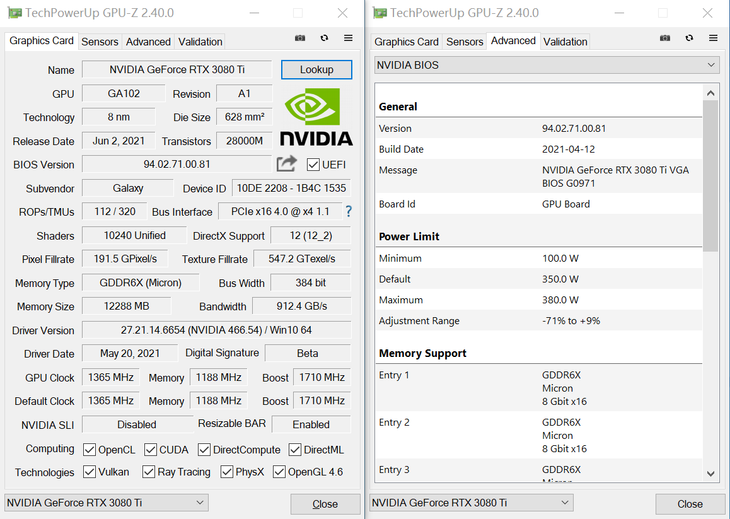
Task: Select Validation tab in right window
Action: tap(565, 42)
